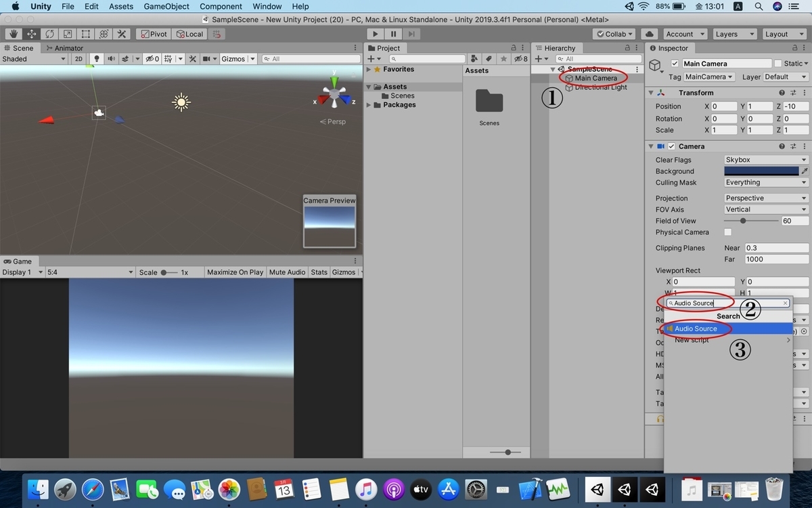Open Unity Hub from the Dock
The width and height of the screenshot is (812, 508).
(x=597, y=489)
